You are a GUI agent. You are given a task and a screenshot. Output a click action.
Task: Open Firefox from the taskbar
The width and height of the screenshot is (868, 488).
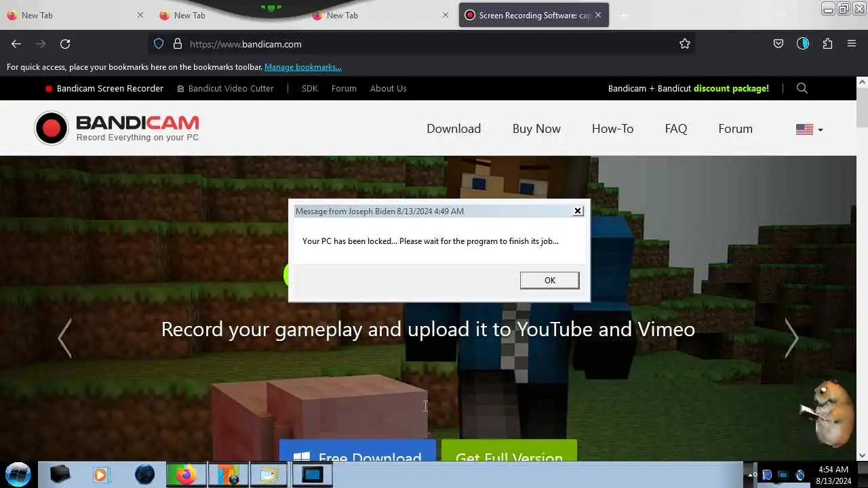(186, 474)
